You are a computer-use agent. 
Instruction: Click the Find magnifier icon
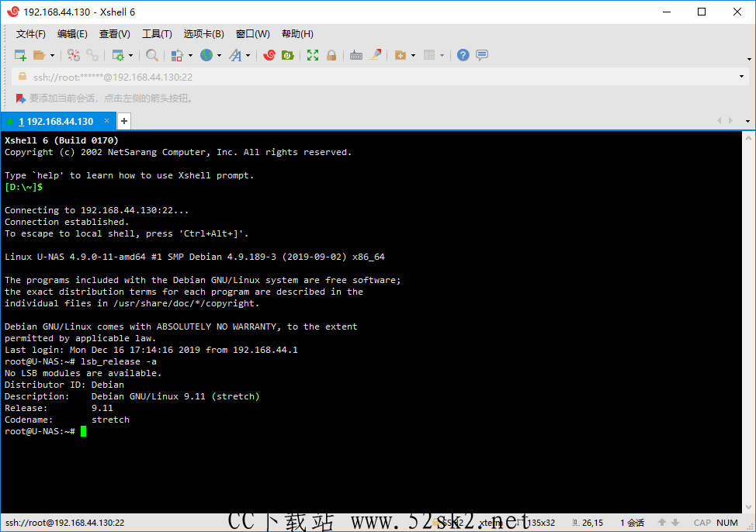coord(152,55)
